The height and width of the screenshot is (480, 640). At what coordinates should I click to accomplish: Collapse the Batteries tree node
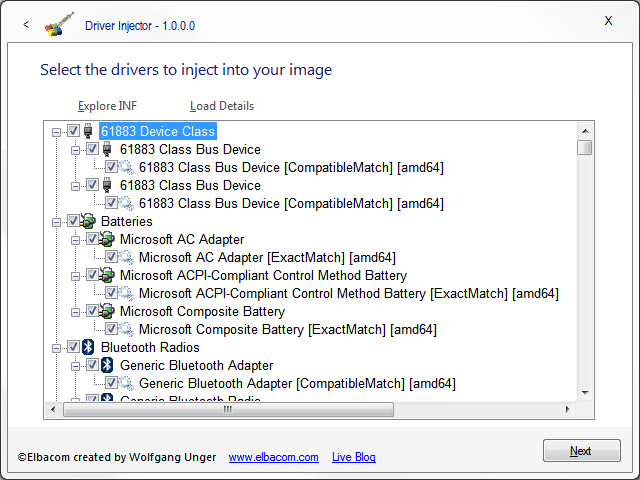[x=56, y=221]
